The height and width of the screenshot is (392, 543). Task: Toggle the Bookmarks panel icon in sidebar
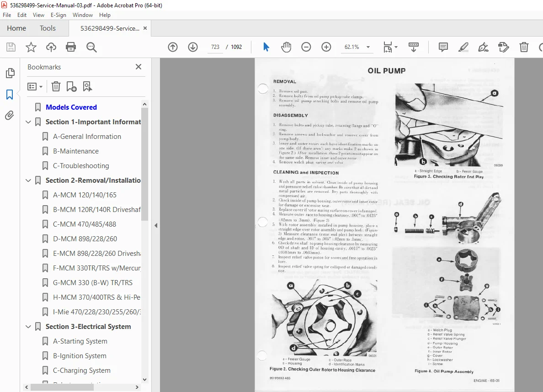[x=10, y=94]
